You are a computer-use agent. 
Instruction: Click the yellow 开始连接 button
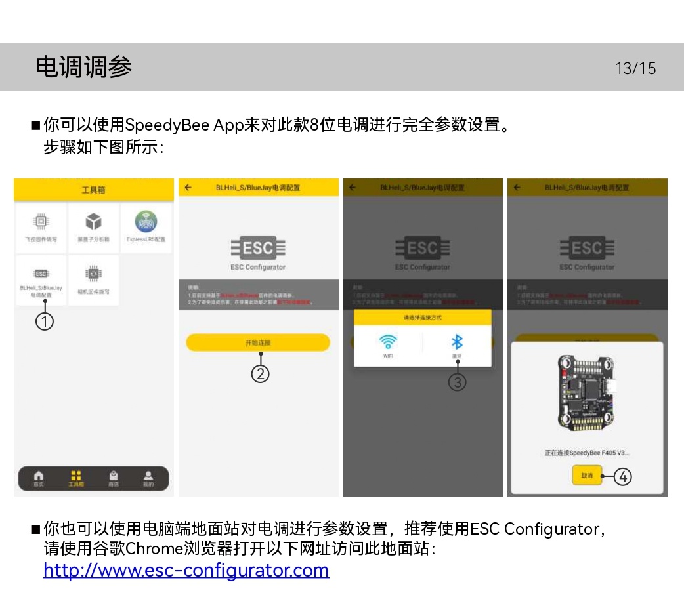point(258,342)
